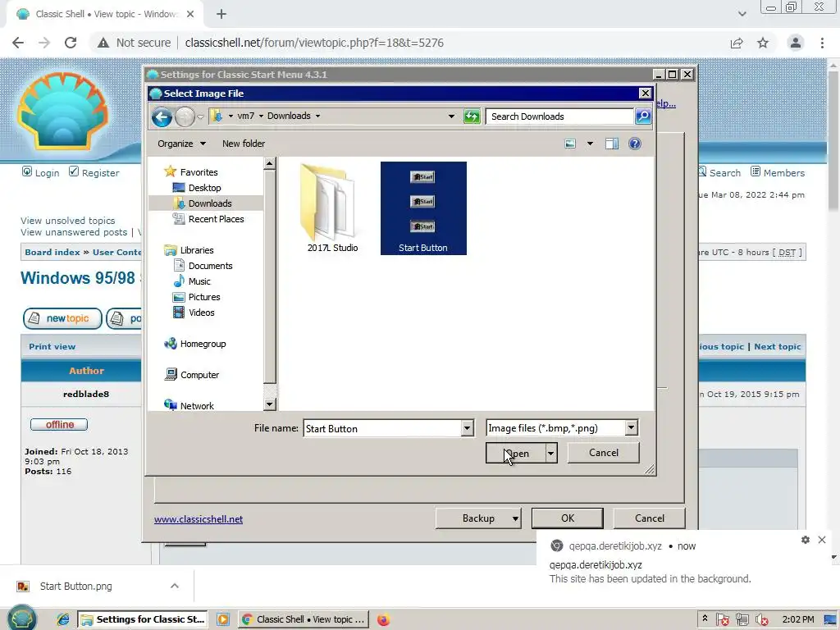Go back in Chrome
Image resolution: width=840 pixels, height=630 pixels.
pos(18,43)
